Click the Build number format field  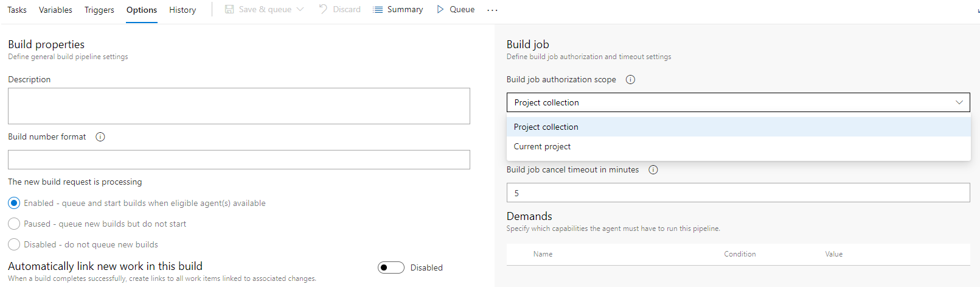[x=238, y=160]
